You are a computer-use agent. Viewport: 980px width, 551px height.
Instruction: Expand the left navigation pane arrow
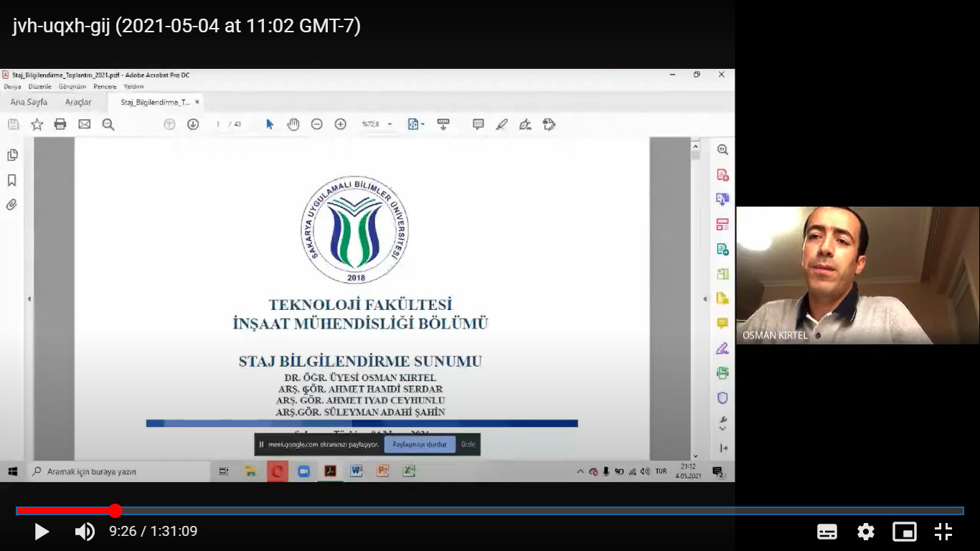[x=29, y=298]
